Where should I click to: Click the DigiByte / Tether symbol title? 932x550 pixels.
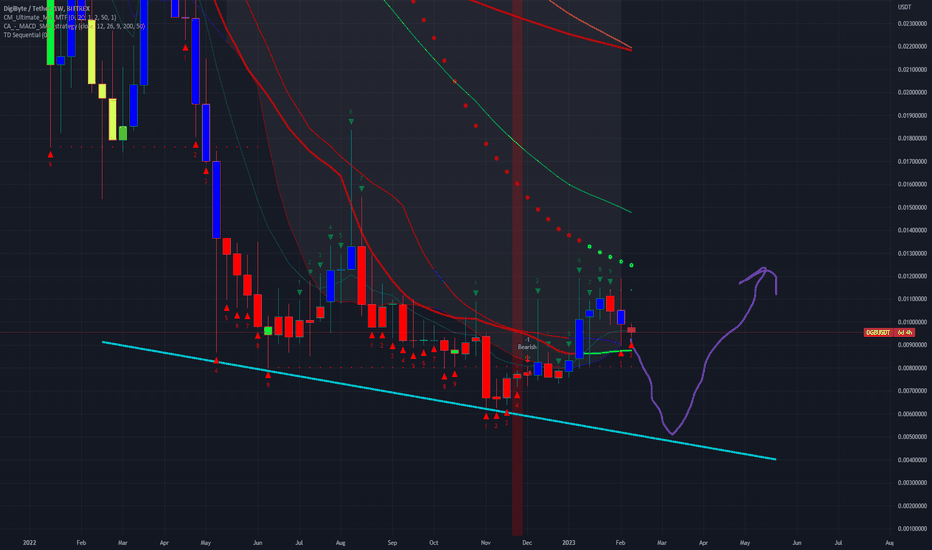coord(46,8)
